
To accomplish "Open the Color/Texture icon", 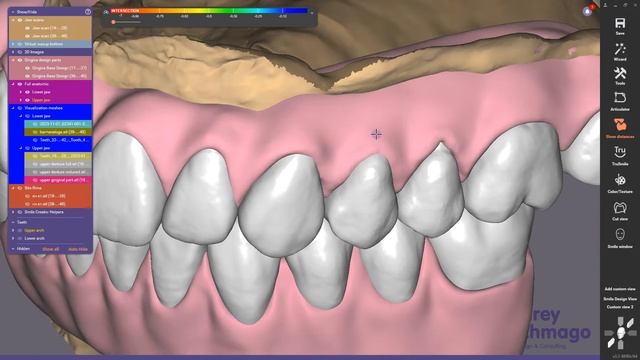I will pyautogui.click(x=620, y=180).
